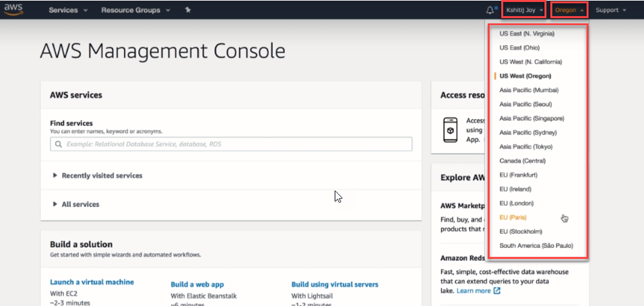Viewport: 644px width, 306px height.
Task: Select EU (Stockholm) region
Action: pyautogui.click(x=521, y=232)
